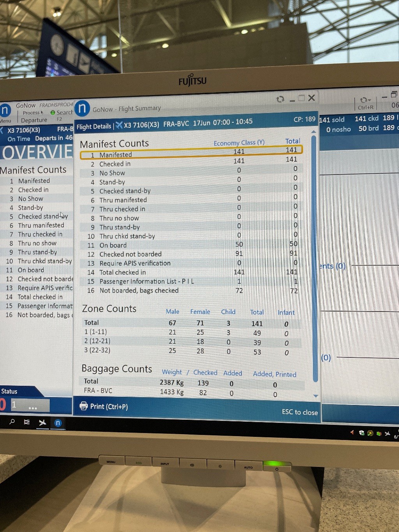The width and height of the screenshot is (399, 532).
Task: Open the Departure menu item
Action: pos(34,120)
